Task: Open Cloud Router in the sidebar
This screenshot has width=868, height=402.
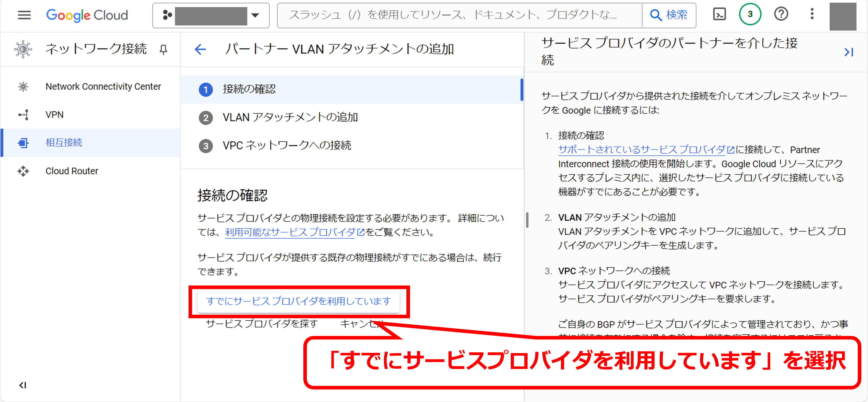Action: [72, 171]
